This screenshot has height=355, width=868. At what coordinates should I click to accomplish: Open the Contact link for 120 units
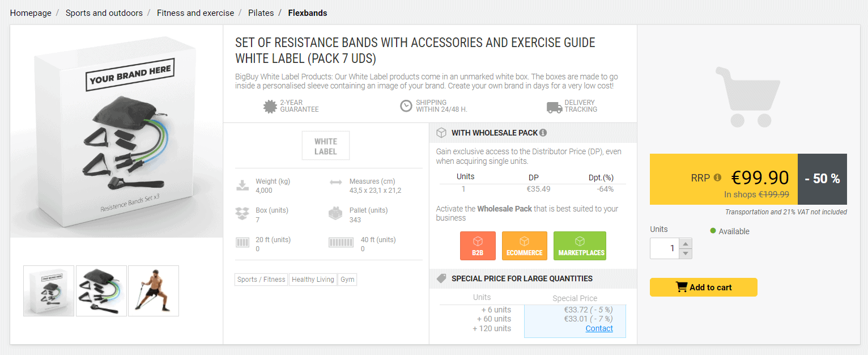click(599, 328)
